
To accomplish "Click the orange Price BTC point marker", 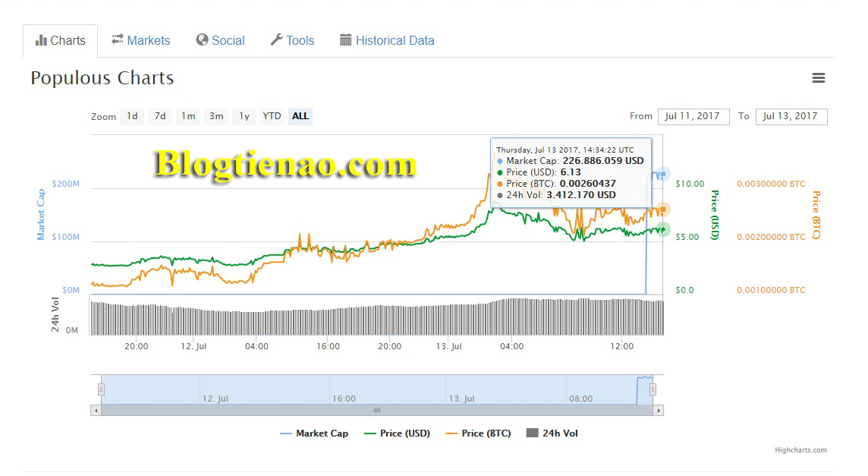I will coord(662,210).
